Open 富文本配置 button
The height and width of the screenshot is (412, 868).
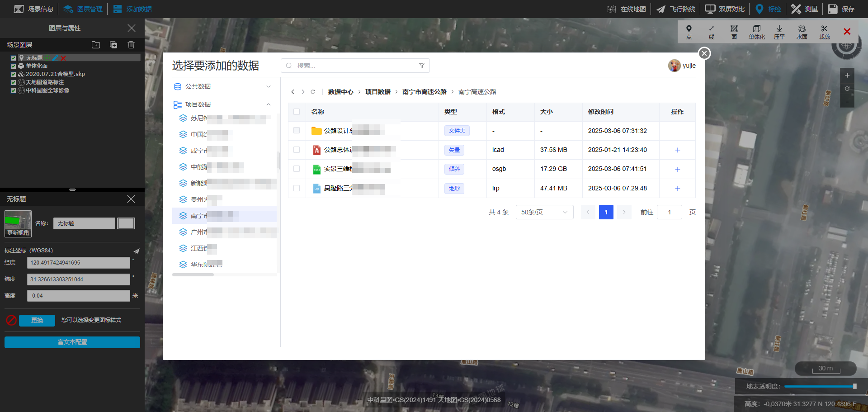[x=72, y=342]
